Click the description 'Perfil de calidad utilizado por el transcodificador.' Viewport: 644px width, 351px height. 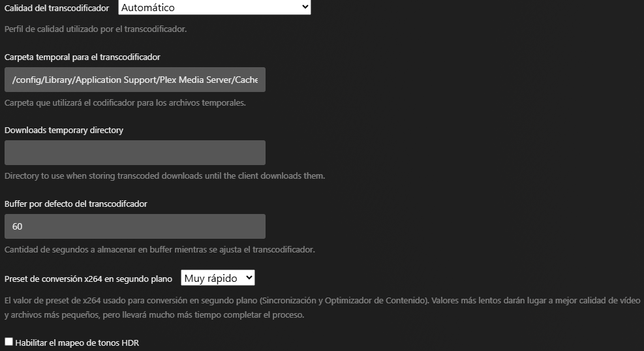pyautogui.click(x=95, y=29)
